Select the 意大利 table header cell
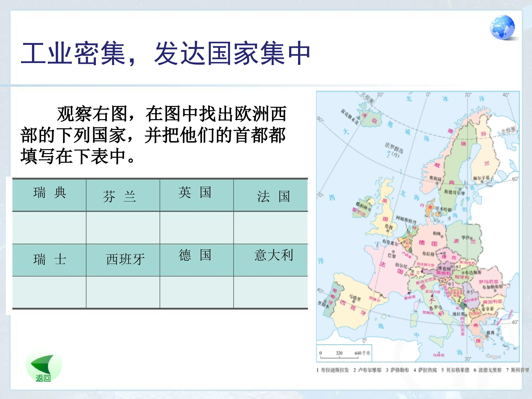The height and width of the screenshot is (399, 532). point(271,260)
